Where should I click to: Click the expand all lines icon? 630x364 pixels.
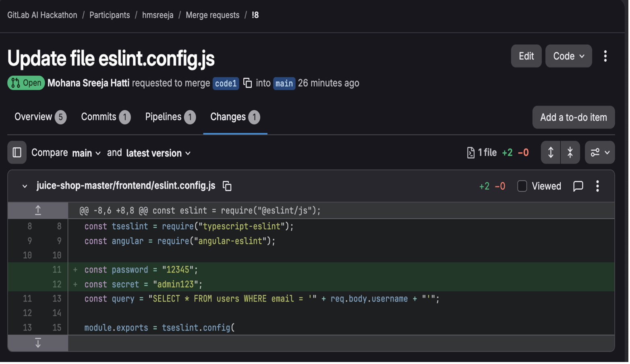pyautogui.click(x=550, y=153)
